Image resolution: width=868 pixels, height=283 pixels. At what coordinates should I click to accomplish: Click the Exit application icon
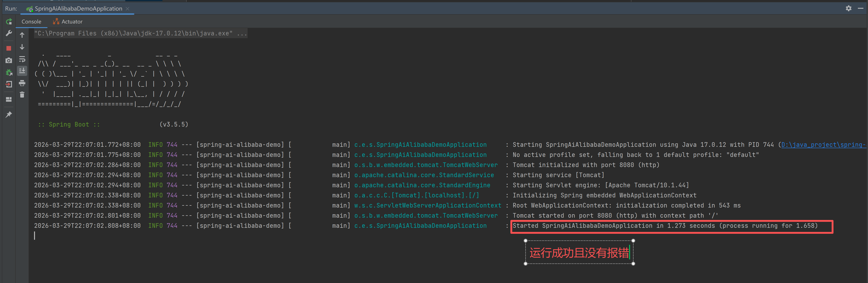pos(9,84)
